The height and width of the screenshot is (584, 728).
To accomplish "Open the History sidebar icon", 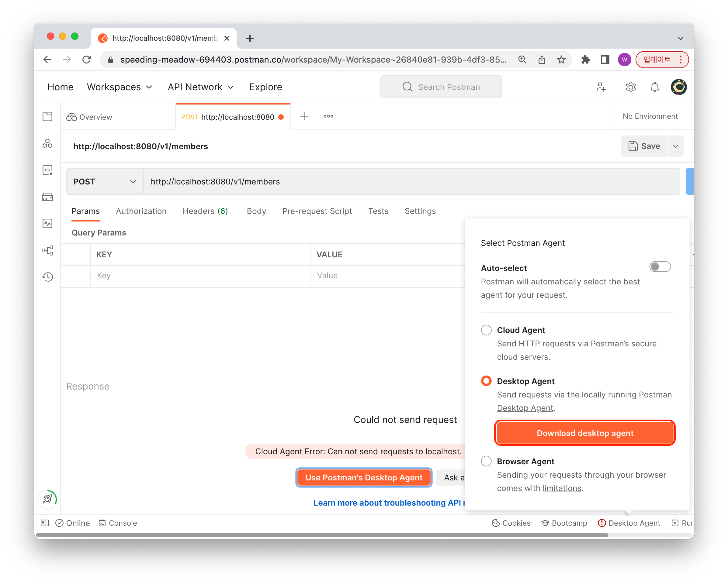I will click(x=47, y=277).
